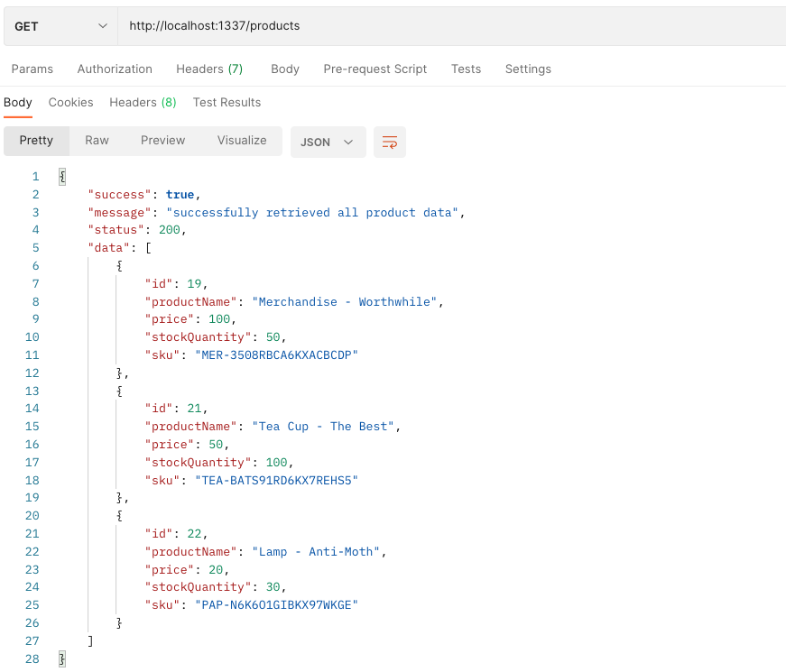Select the Pretty response view
This screenshot has width=786, height=672.
click(36, 140)
